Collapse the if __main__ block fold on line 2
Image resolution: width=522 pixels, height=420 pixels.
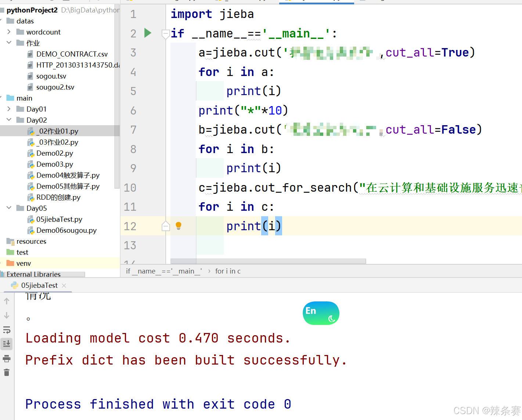click(x=165, y=33)
